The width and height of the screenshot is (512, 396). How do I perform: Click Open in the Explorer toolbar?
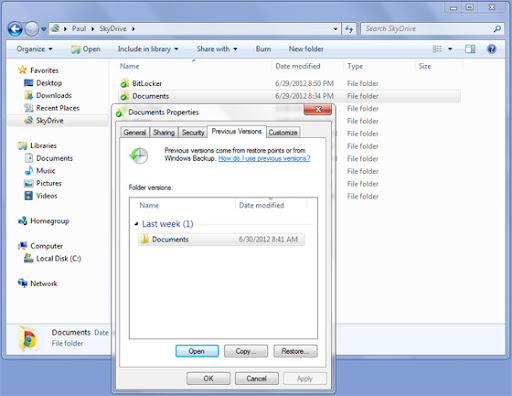(86, 49)
